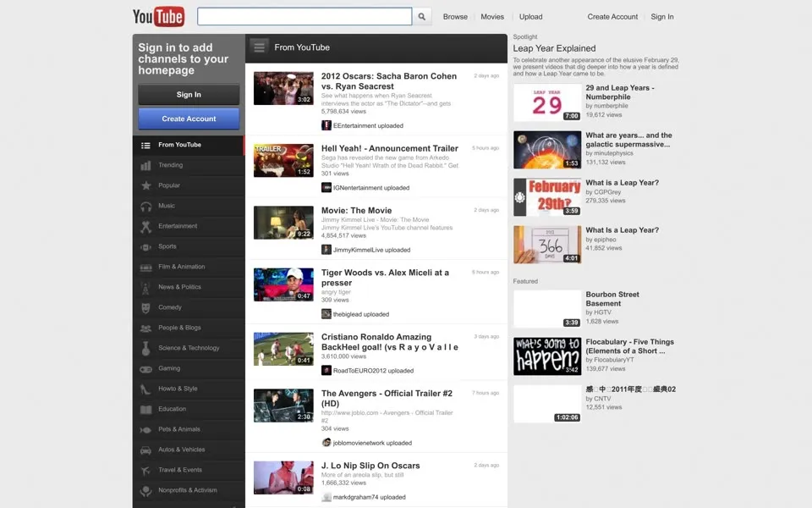Open Leap Year Explained spotlight heading
Image resolution: width=812 pixels, height=508 pixels.
pos(554,48)
